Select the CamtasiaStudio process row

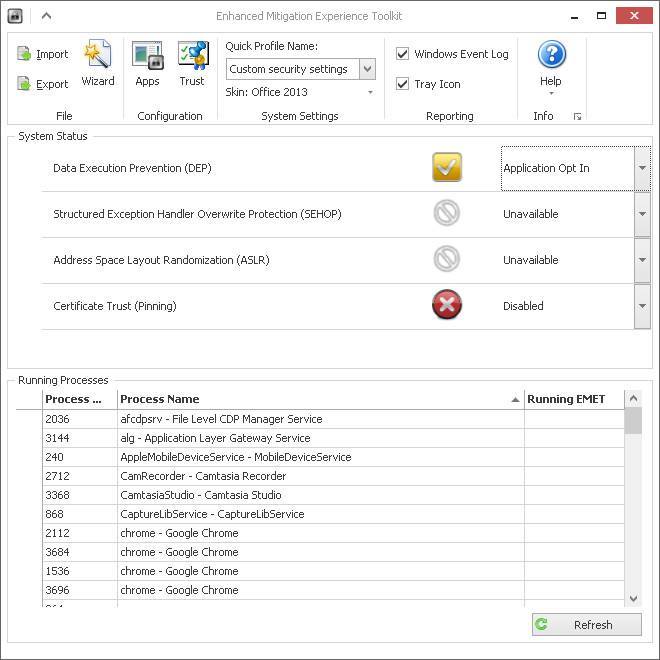click(x=333, y=495)
